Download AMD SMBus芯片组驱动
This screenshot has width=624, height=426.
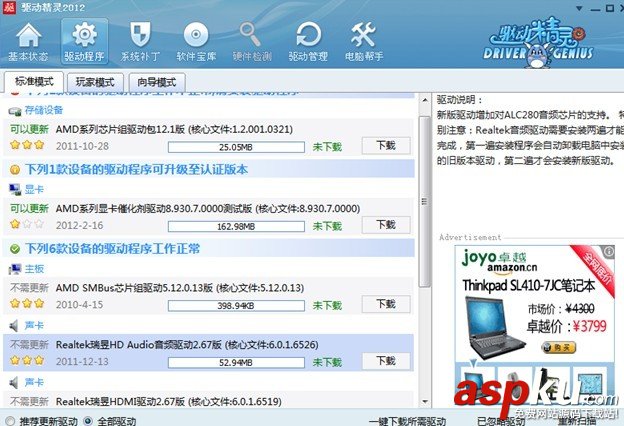pos(386,305)
